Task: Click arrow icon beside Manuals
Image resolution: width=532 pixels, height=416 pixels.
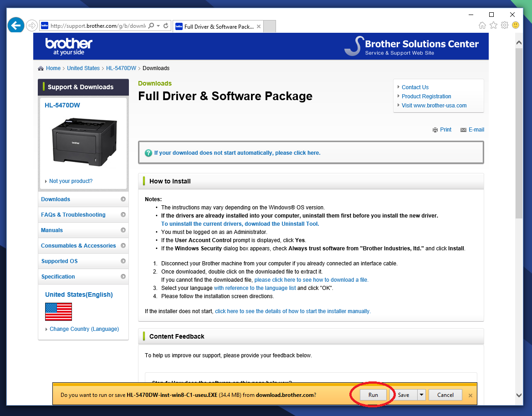Action: point(123,230)
